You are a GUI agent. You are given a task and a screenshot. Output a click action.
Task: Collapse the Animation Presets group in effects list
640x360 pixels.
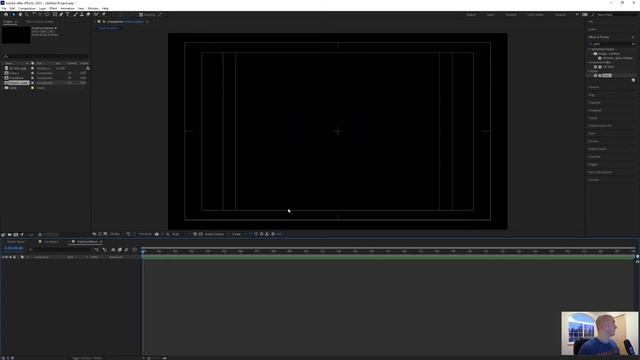(x=589, y=49)
